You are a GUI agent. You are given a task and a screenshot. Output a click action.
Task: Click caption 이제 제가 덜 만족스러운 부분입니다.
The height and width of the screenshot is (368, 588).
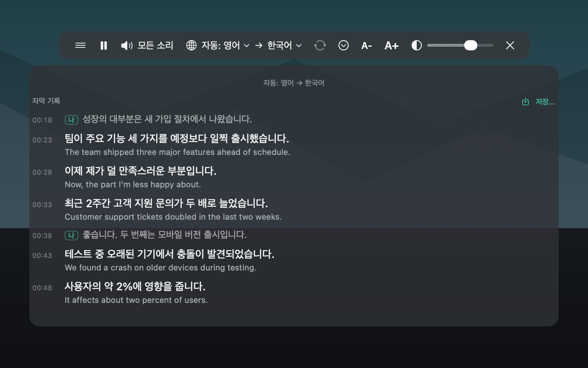click(x=140, y=171)
